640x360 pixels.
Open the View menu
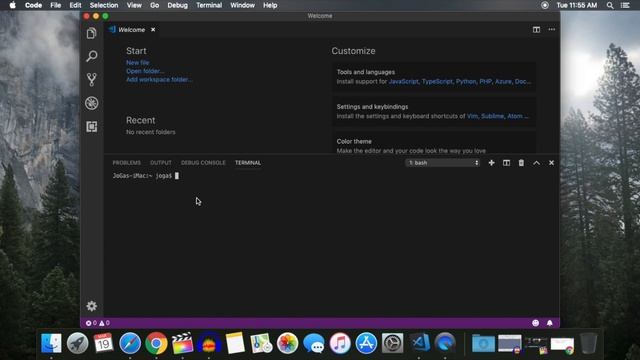coord(134,5)
